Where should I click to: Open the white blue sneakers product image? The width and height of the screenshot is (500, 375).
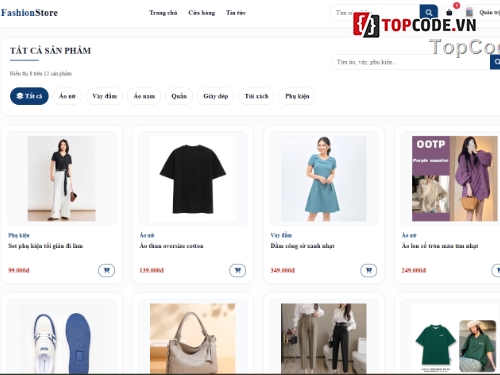(62, 338)
